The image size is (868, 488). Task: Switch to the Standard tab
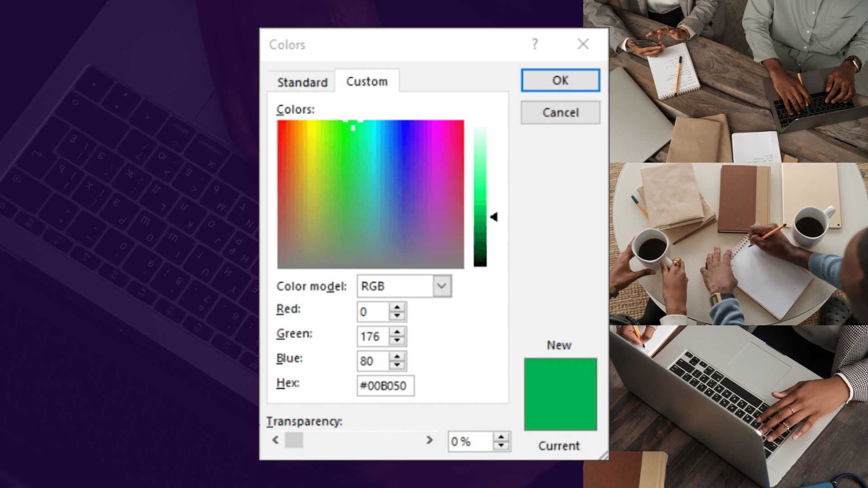[x=302, y=82]
